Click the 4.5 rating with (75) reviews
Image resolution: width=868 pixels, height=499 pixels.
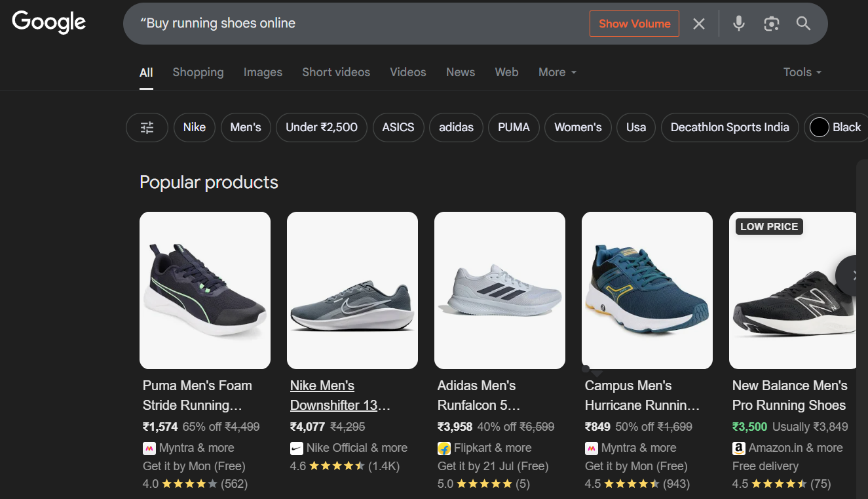pos(782,485)
